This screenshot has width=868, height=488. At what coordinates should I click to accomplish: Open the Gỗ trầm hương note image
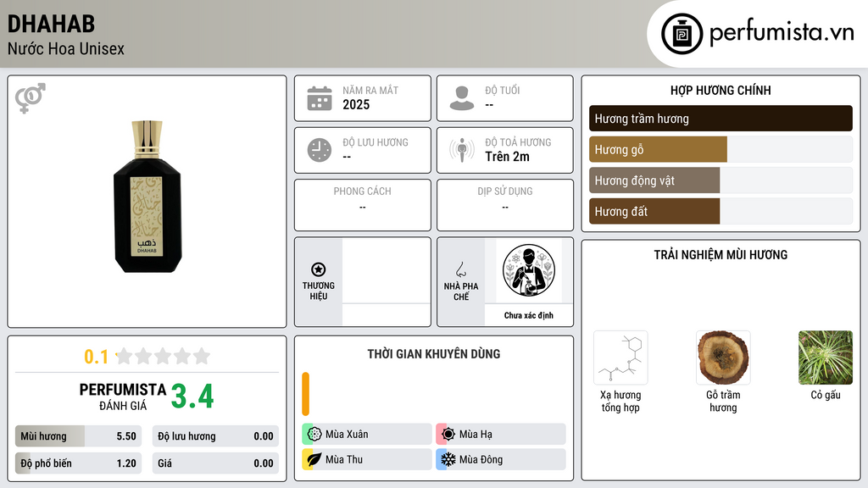[723, 358]
